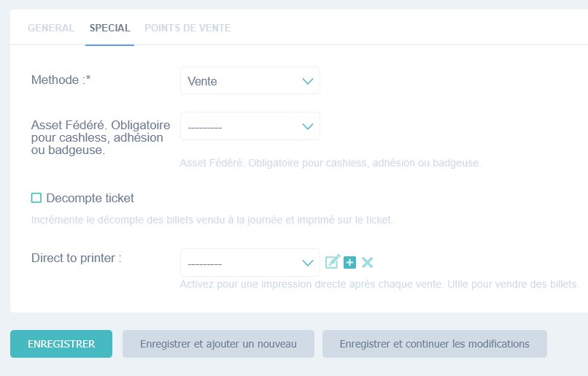Screen dimensions: 588x376
Task: Select the SPECIAL tab
Action: coord(109,28)
